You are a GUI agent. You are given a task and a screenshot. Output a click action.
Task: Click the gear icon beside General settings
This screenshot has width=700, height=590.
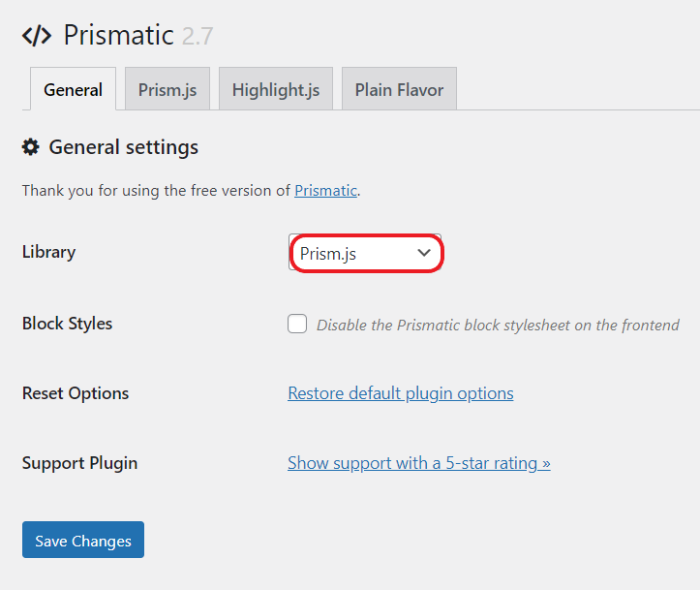pos(30,147)
